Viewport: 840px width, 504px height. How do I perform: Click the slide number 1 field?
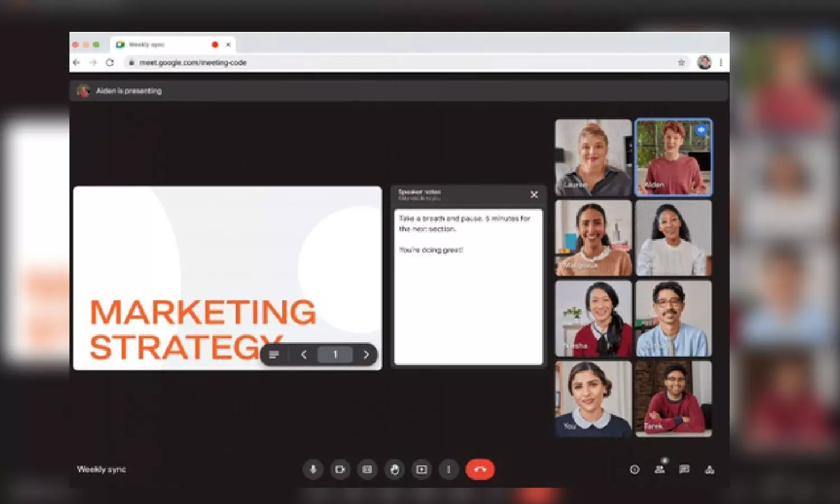pos(335,354)
